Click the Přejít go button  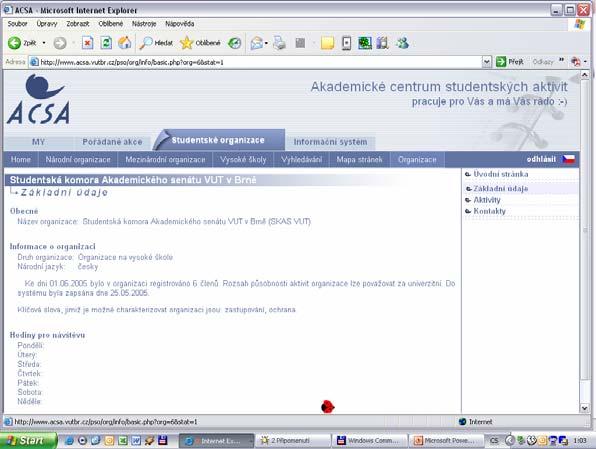[510, 62]
